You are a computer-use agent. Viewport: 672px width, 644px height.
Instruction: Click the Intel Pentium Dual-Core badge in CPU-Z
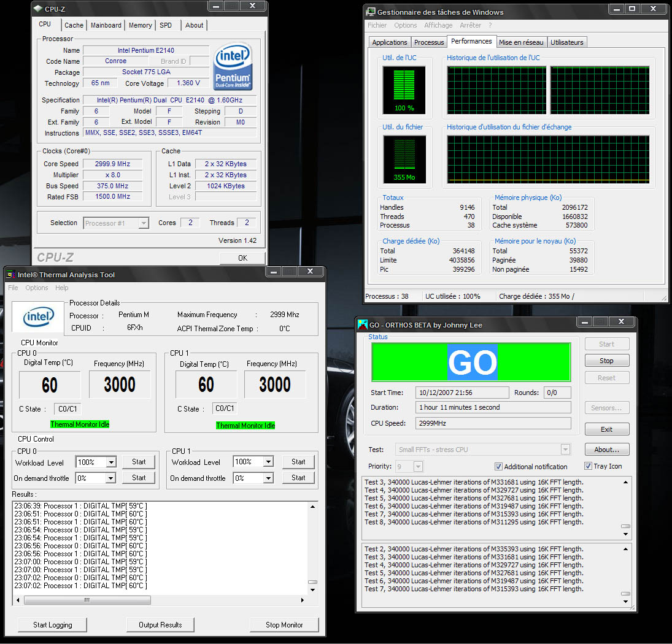[233, 66]
